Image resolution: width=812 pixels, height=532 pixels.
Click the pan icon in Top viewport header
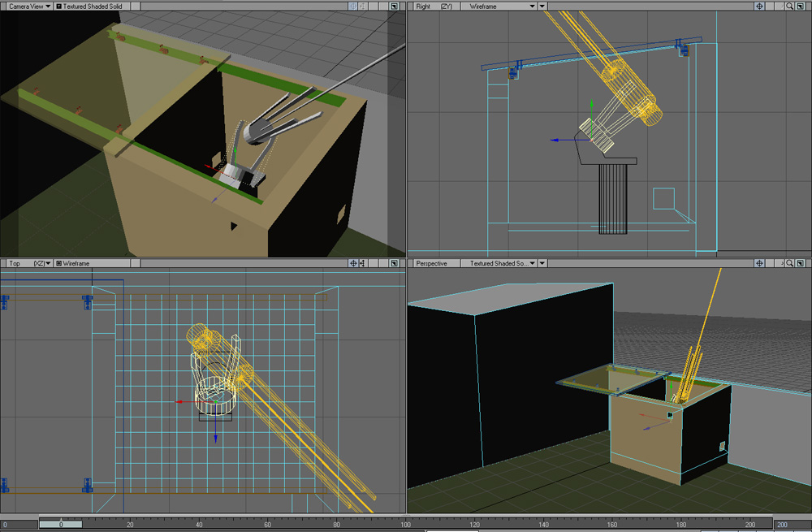click(354, 263)
